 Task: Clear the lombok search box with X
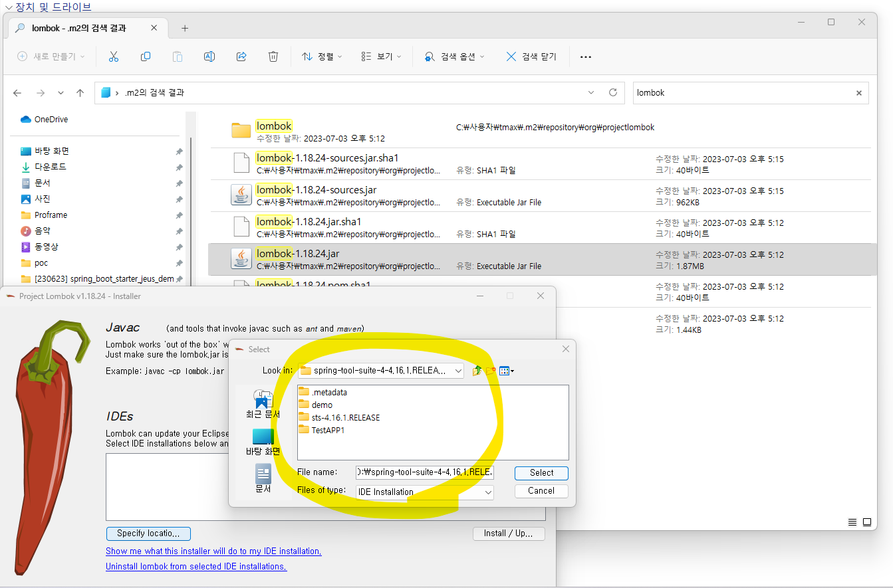point(859,93)
